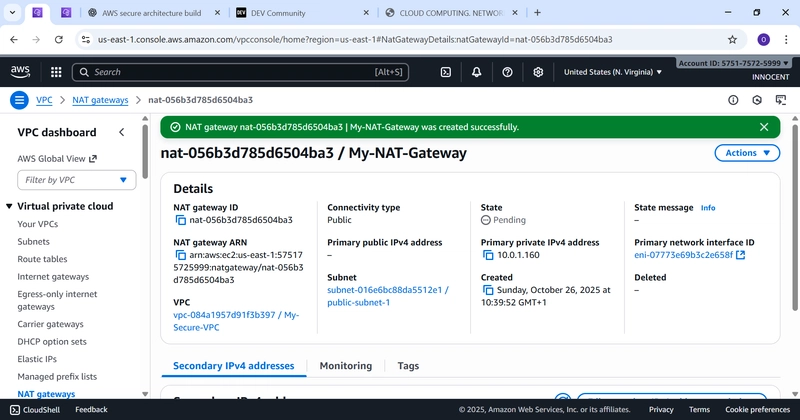Switch to the Secondary IPv4 addresses tab
The width and height of the screenshot is (800, 420).
[x=234, y=366]
